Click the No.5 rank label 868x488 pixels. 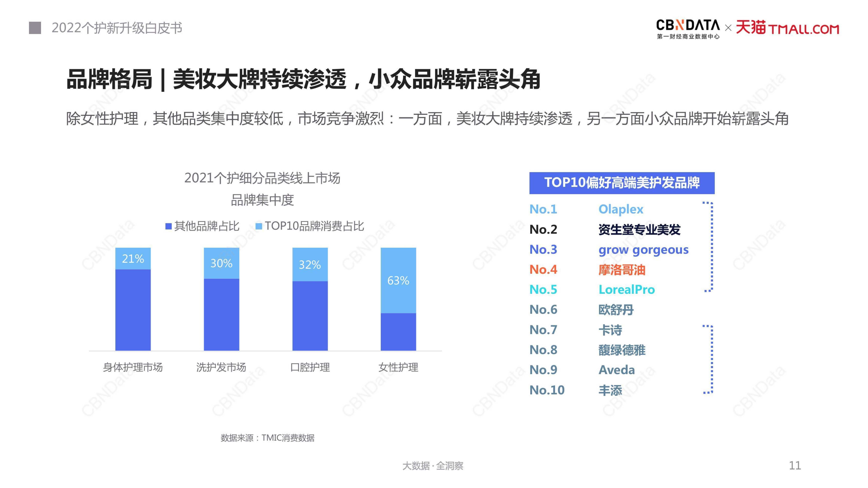(543, 290)
